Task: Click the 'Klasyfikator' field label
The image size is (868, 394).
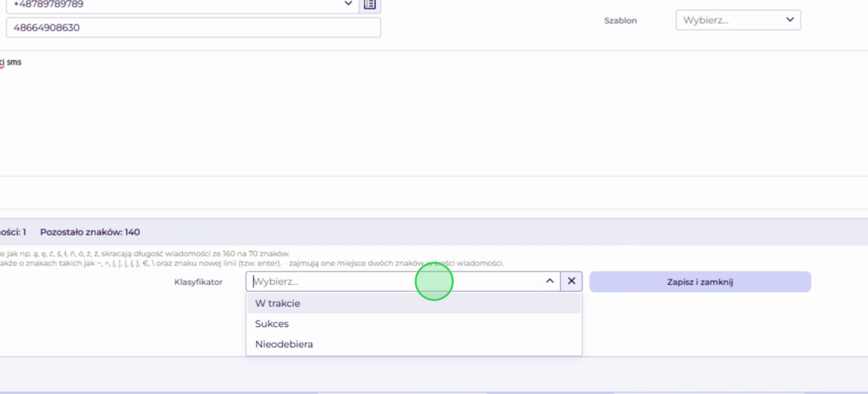Action: 198,282
